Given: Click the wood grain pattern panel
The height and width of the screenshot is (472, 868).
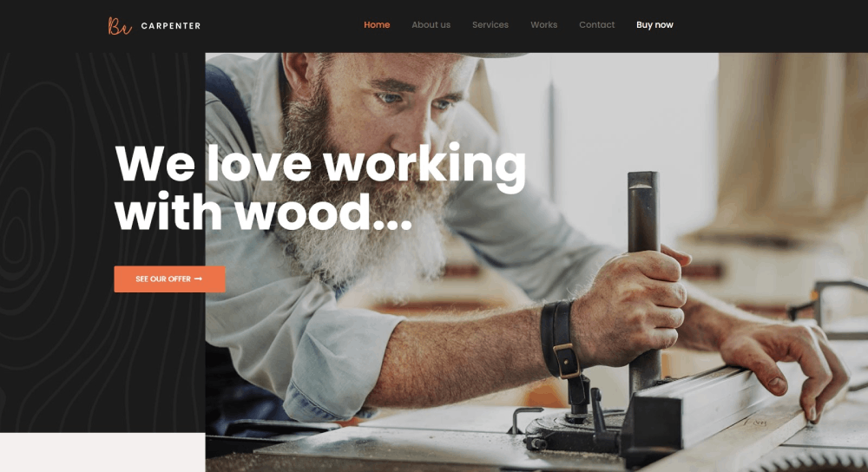Looking at the screenshot, I should click(102, 242).
